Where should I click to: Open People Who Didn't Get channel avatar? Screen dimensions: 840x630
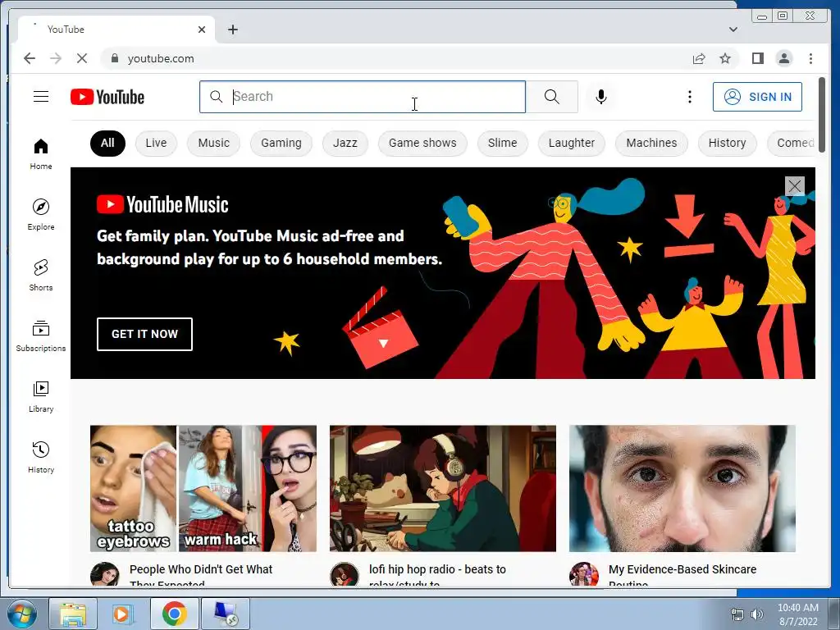click(104, 573)
